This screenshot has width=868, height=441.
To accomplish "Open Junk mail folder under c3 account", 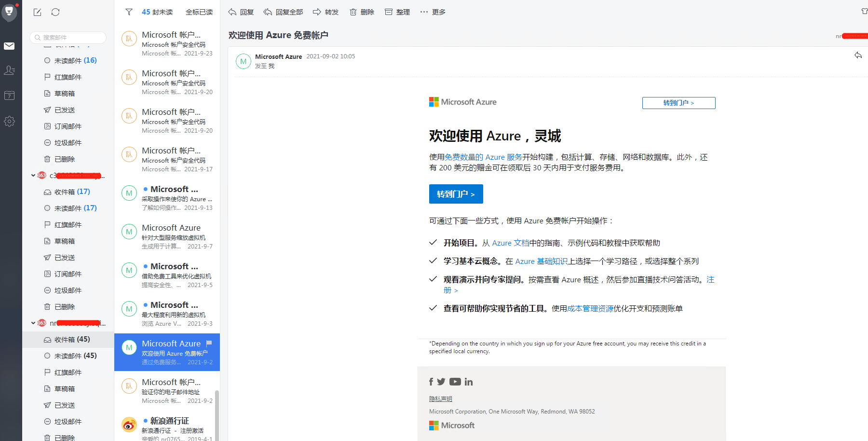I will pos(68,290).
